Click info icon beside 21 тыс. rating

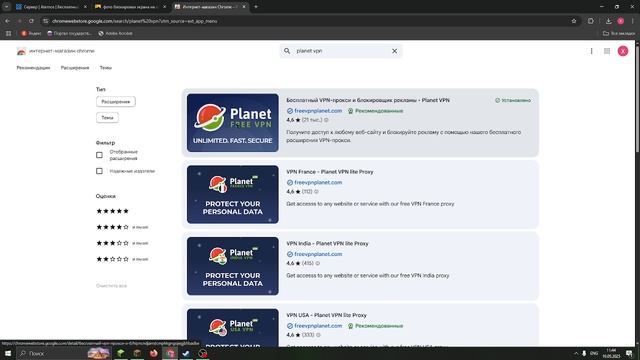pos(326,120)
